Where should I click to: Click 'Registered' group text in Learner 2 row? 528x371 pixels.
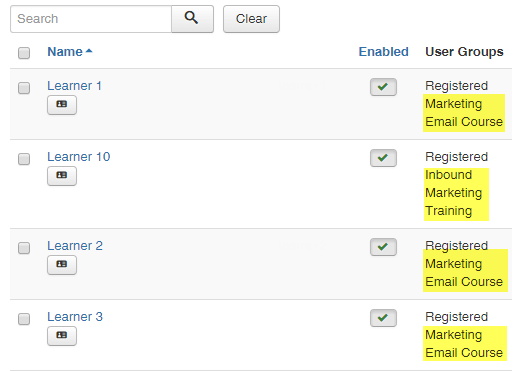(x=457, y=246)
